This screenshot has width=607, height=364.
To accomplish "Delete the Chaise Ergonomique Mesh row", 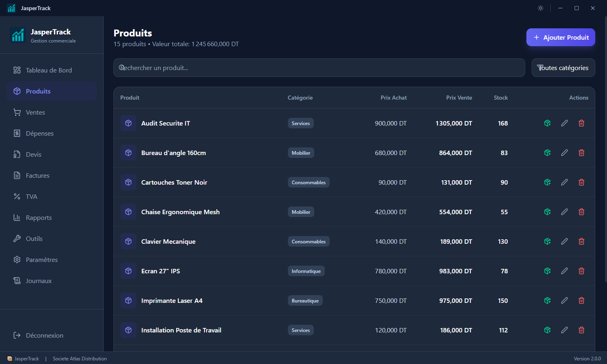I will [x=581, y=212].
